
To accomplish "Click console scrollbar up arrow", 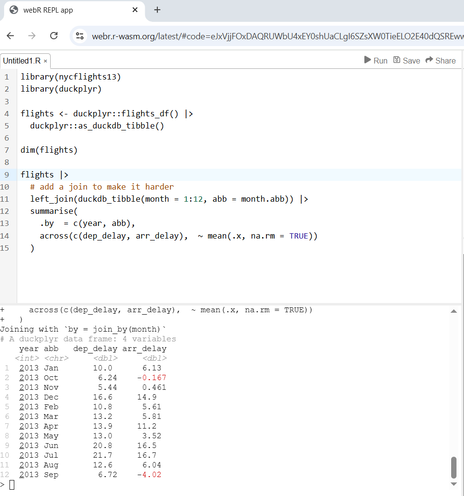I will coord(454,311).
